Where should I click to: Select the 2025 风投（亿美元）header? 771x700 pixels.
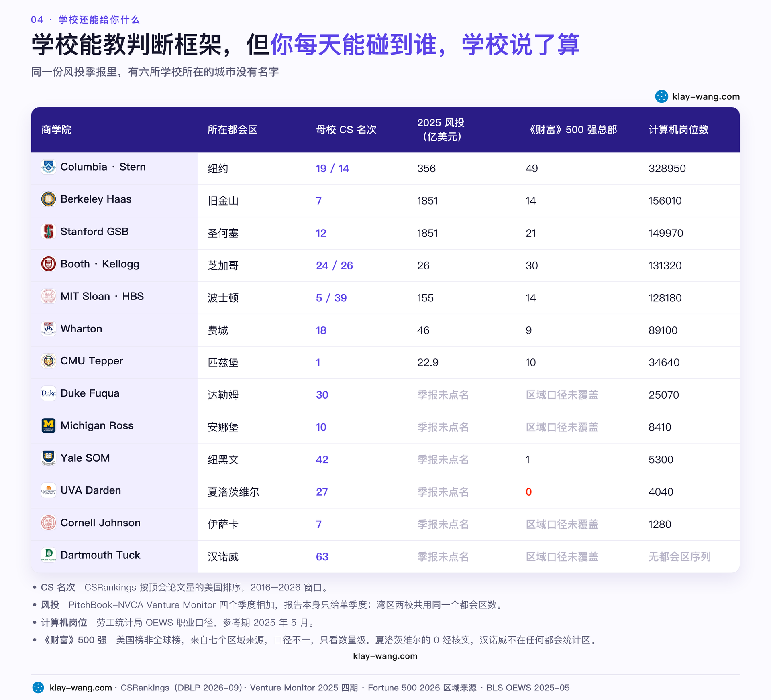tap(441, 130)
